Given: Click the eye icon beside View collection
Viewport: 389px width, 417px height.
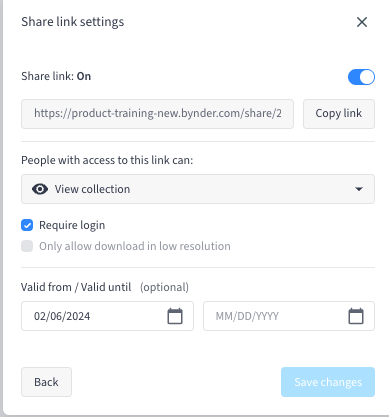Looking at the screenshot, I should tap(40, 189).
